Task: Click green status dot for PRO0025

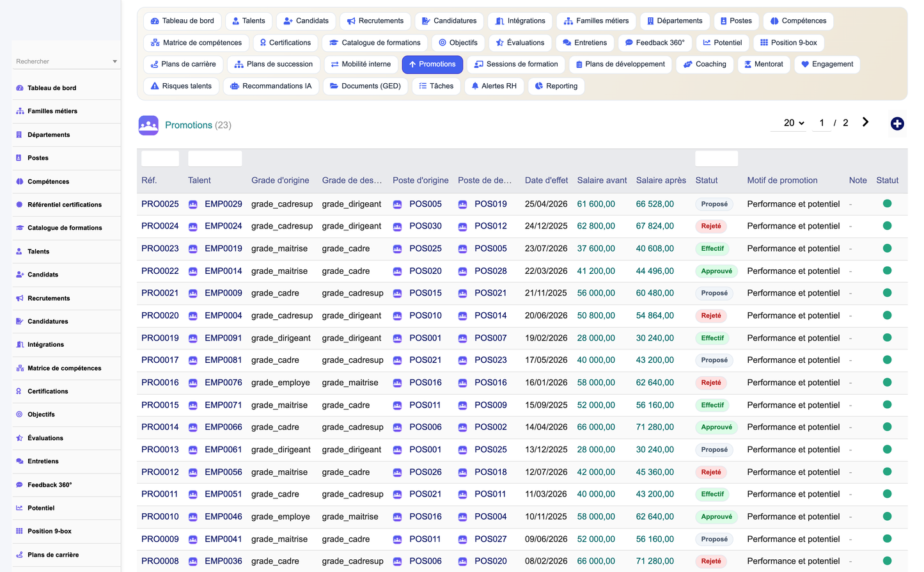Action: [x=887, y=203]
